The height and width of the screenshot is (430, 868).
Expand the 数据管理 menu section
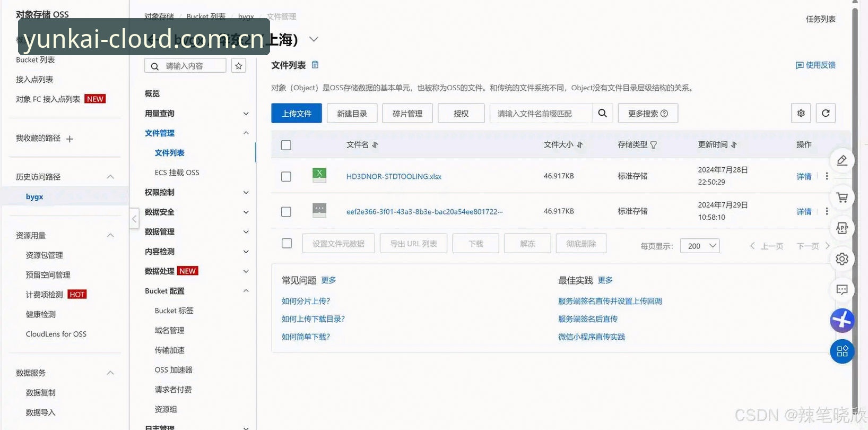click(x=246, y=232)
